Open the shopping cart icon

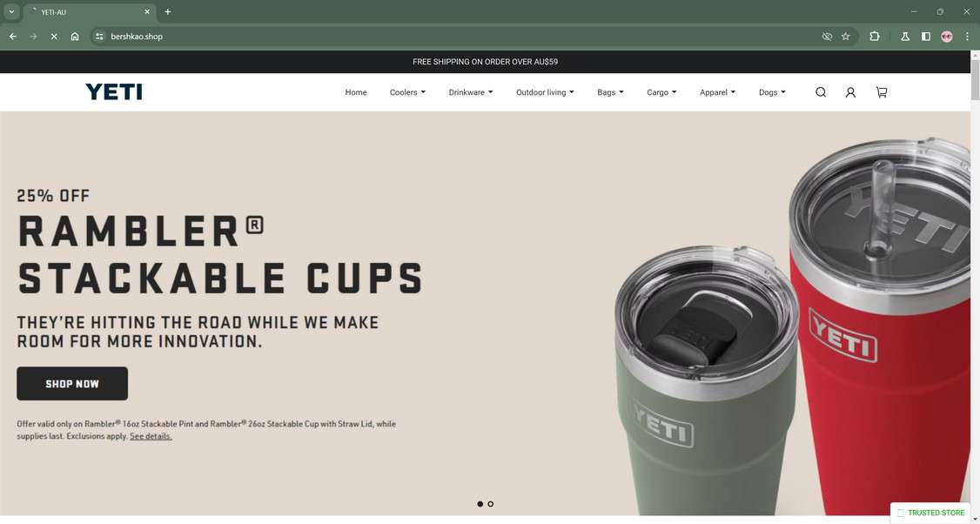point(882,92)
